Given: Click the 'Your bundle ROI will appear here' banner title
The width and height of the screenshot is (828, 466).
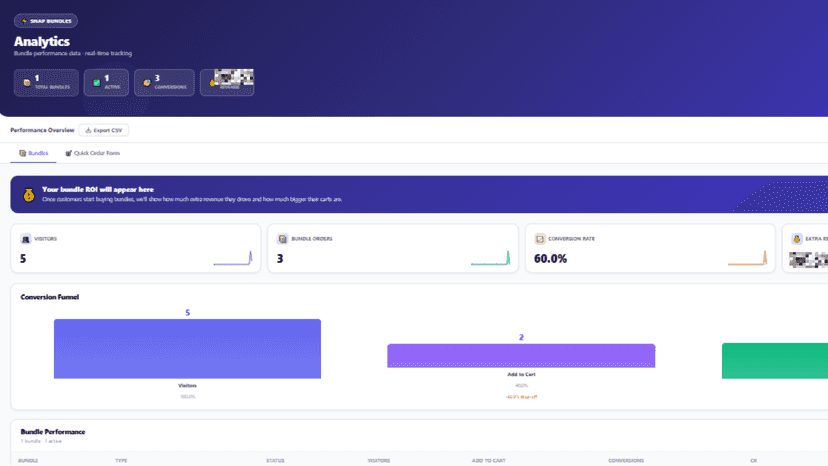Looking at the screenshot, I should click(x=98, y=189).
